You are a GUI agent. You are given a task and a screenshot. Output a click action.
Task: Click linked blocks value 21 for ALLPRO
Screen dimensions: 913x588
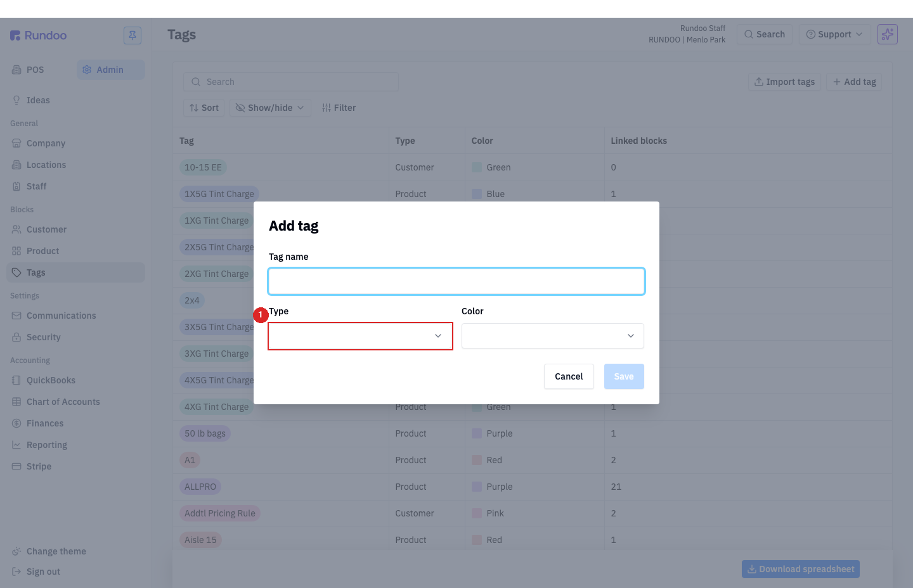point(616,487)
